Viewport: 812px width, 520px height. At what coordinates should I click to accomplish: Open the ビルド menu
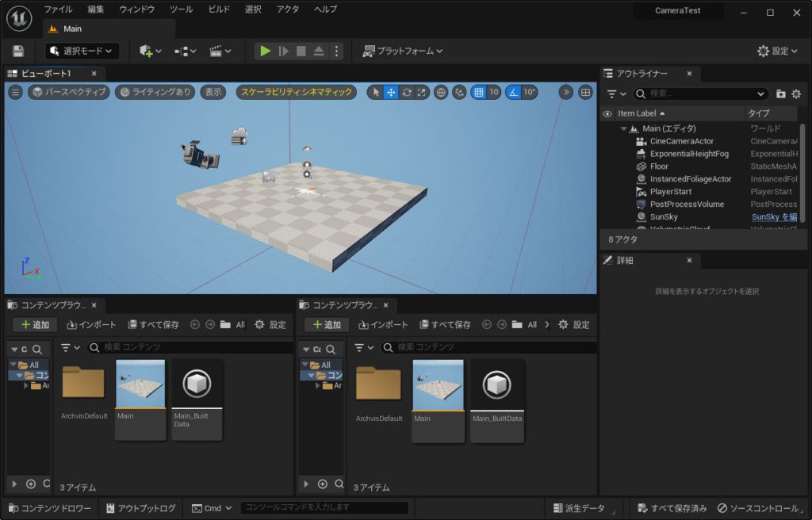point(219,10)
